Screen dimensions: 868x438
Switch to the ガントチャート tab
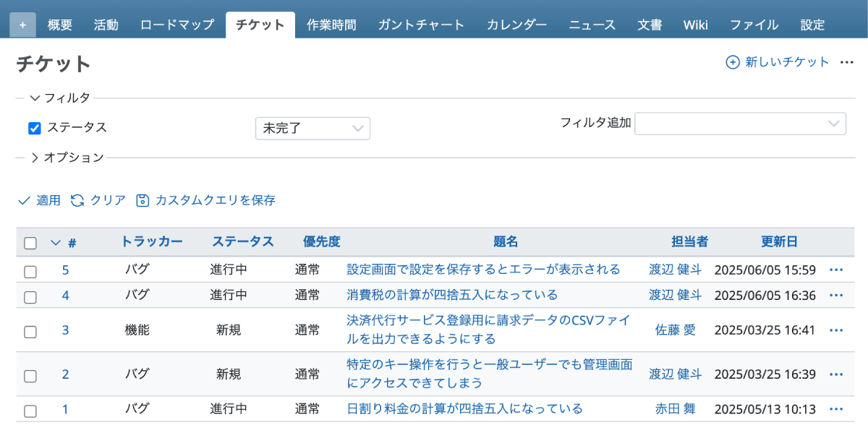421,25
